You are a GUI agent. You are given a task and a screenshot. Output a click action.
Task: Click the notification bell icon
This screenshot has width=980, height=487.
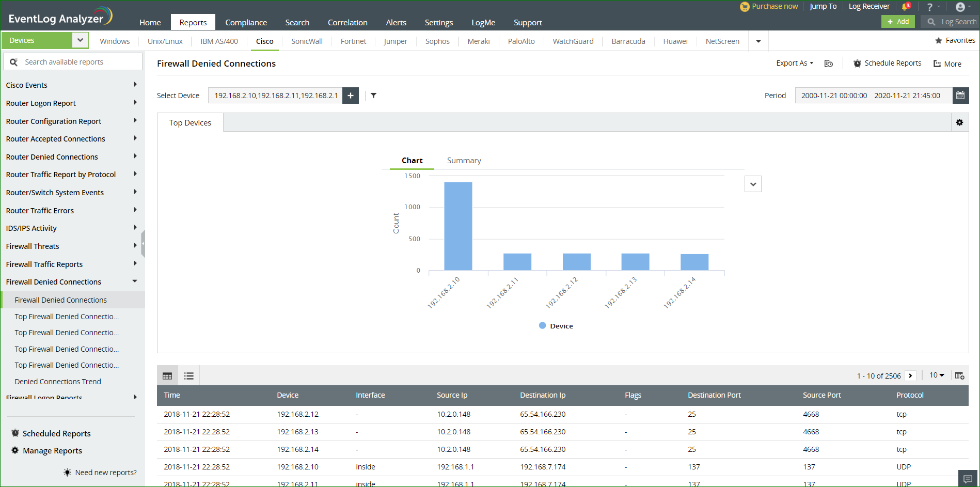[905, 7]
